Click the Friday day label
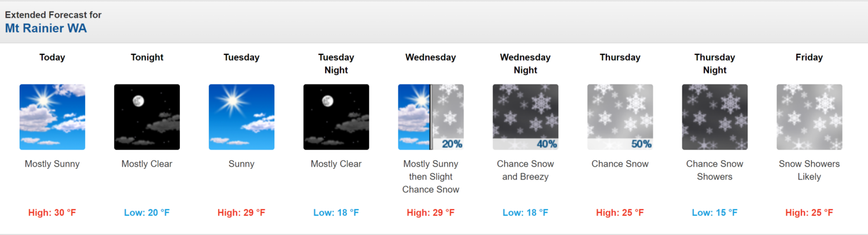 809,57
